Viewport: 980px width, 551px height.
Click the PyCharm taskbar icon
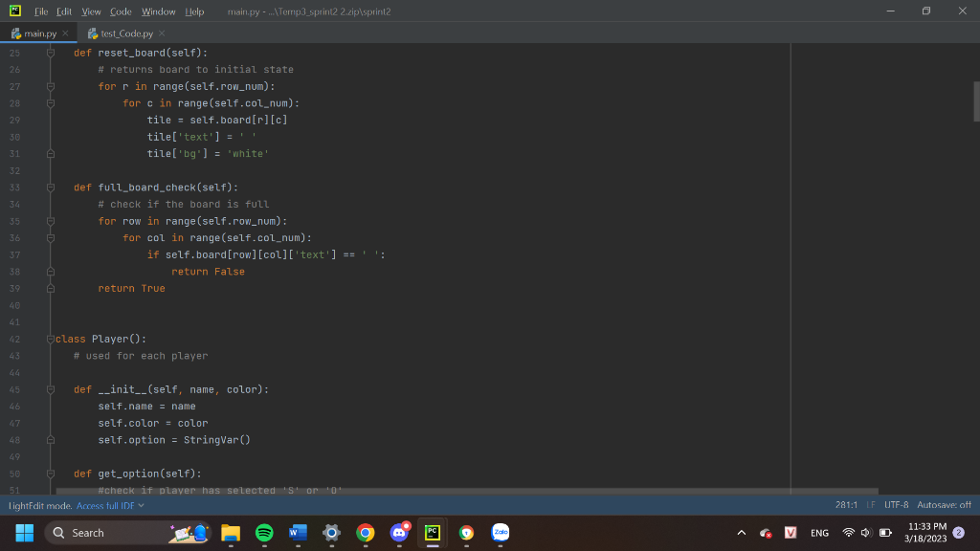click(x=433, y=533)
